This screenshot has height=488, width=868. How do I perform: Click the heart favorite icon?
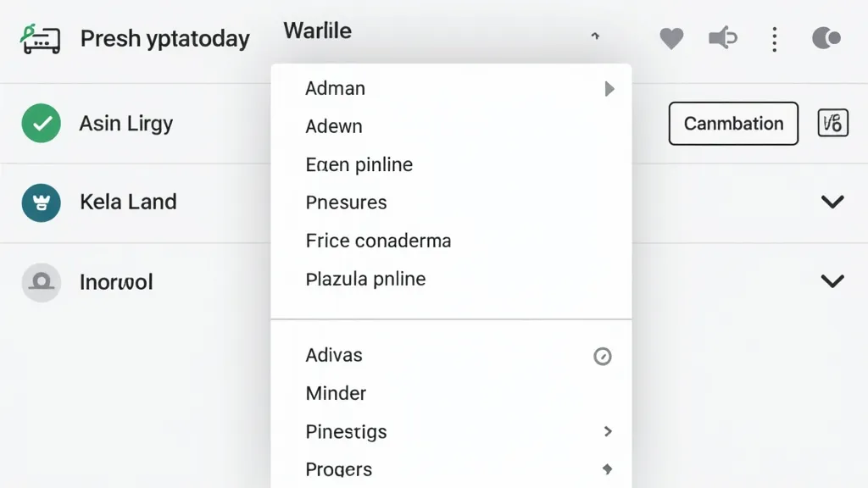click(671, 38)
